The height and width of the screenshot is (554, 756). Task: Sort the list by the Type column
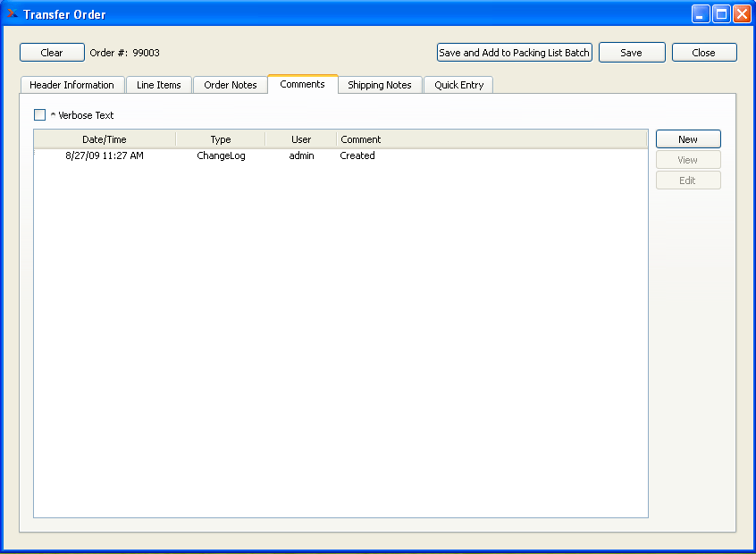pyautogui.click(x=220, y=138)
